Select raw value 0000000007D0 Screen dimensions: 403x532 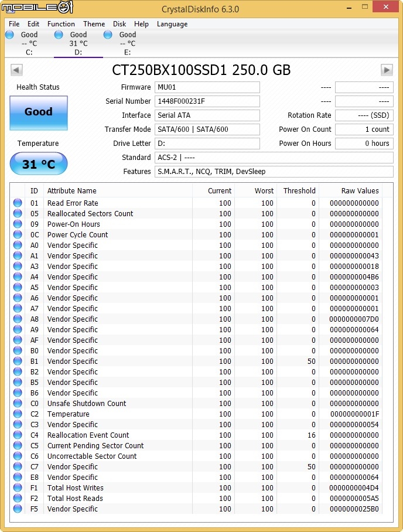354,319
